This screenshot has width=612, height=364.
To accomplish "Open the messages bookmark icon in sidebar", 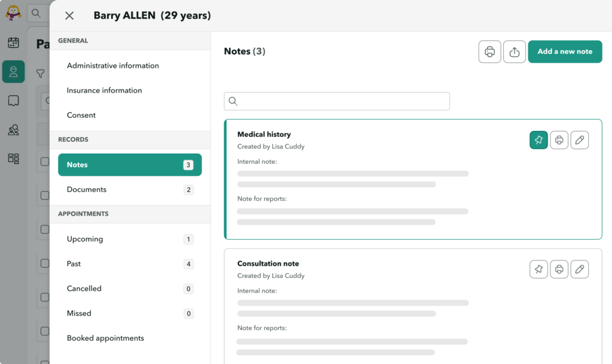I will [13, 100].
